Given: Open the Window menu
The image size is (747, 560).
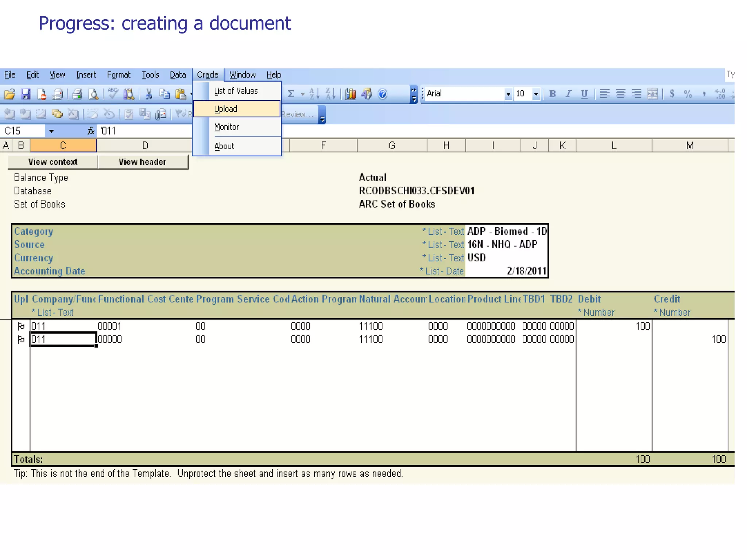Looking at the screenshot, I should pos(243,75).
